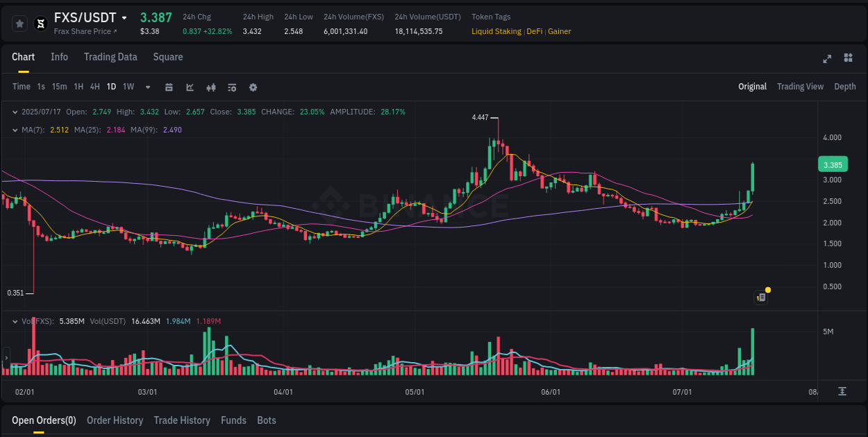Image resolution: width=868 pixels, height=437 pixels.
Task: Favorite FXS/USDT with the star icon
Action: [19, 22]
